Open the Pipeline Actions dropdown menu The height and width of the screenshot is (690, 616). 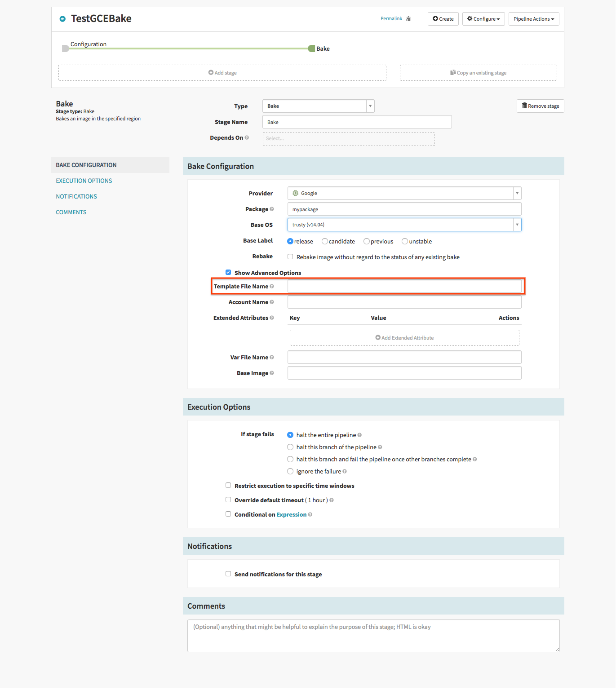pyautogui.click(x=533, y=19)
